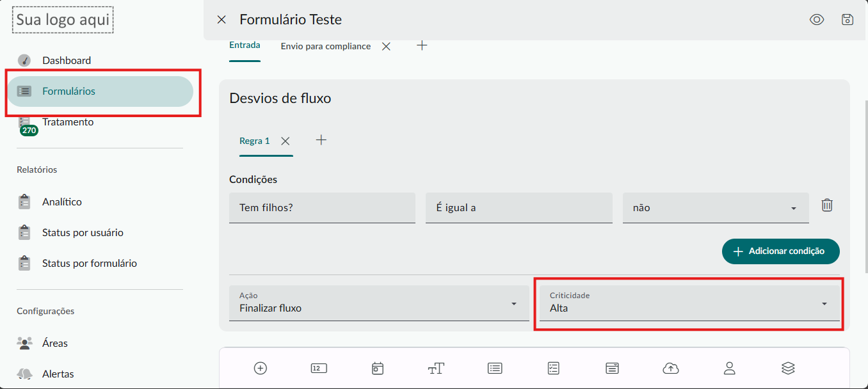Insert a text field with the Tt icon
This screenshot has height=389, width=868.
tap(436, 368)
